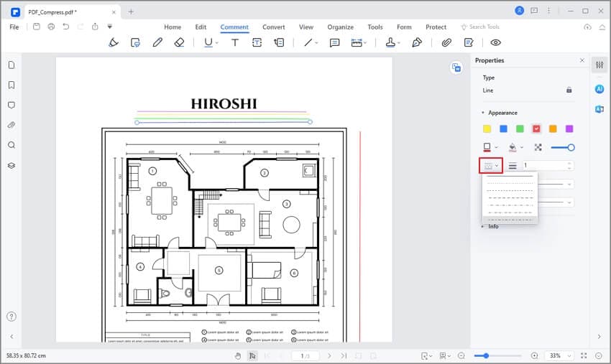This screenshot has height=364, width=611.
Task: Open the Signature pen tool
Action: (x=416, y=42)
